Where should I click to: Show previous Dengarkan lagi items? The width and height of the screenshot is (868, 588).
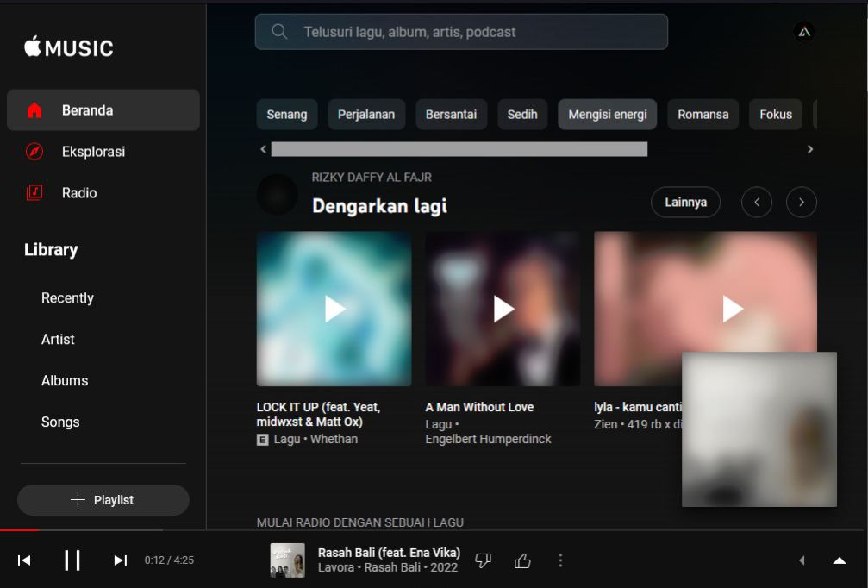click(x=757, y=202)
